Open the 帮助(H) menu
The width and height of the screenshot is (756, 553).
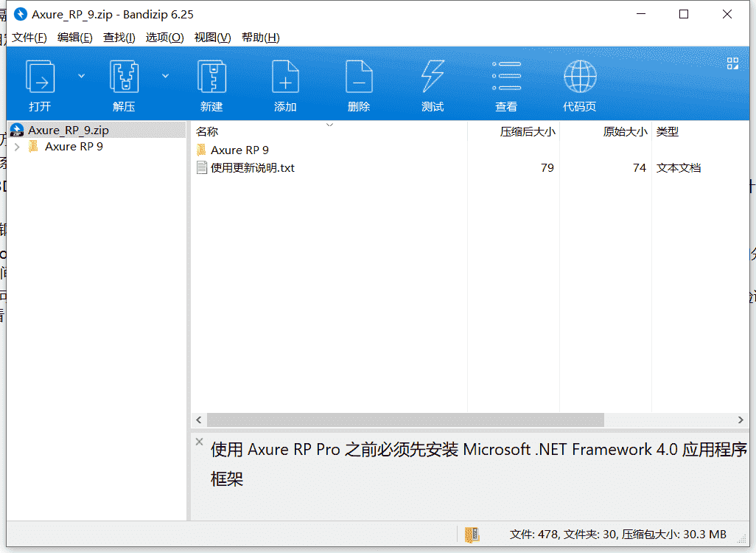(260, 37)
